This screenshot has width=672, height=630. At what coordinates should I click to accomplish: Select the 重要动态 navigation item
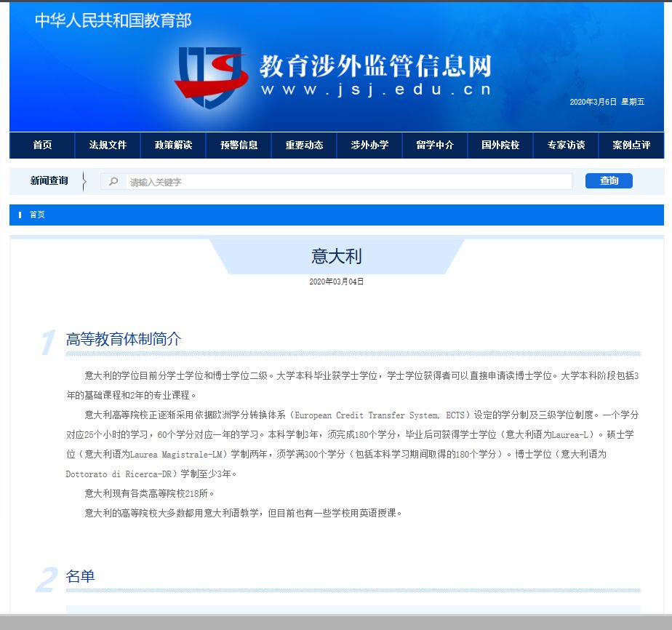(304, 145)
